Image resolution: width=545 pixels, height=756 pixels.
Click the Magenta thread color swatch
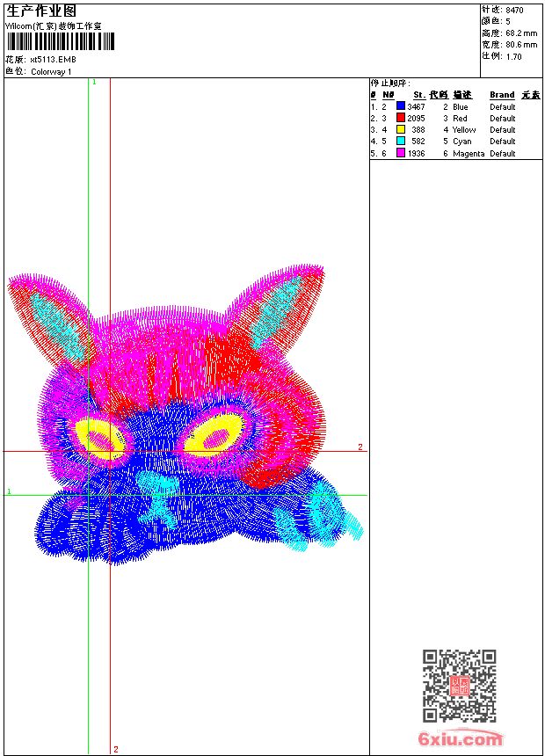point(400,153)
